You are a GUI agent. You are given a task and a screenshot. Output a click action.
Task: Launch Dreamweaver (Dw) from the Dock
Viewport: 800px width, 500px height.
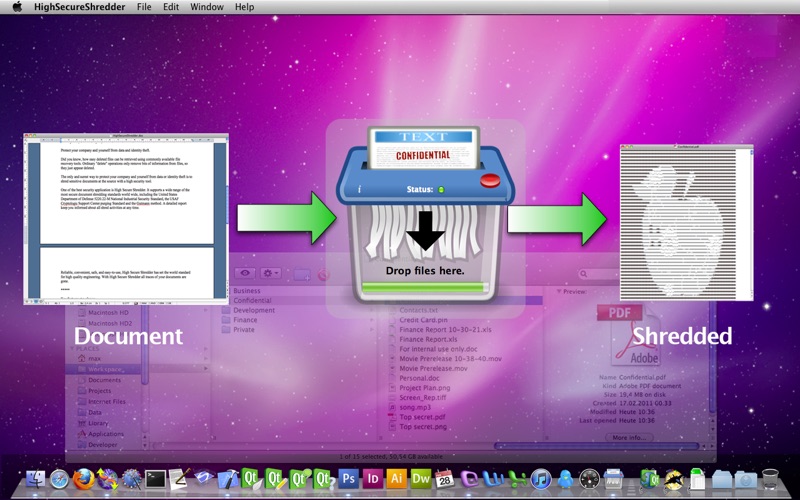pyautogui.click(x=421, y=479)
